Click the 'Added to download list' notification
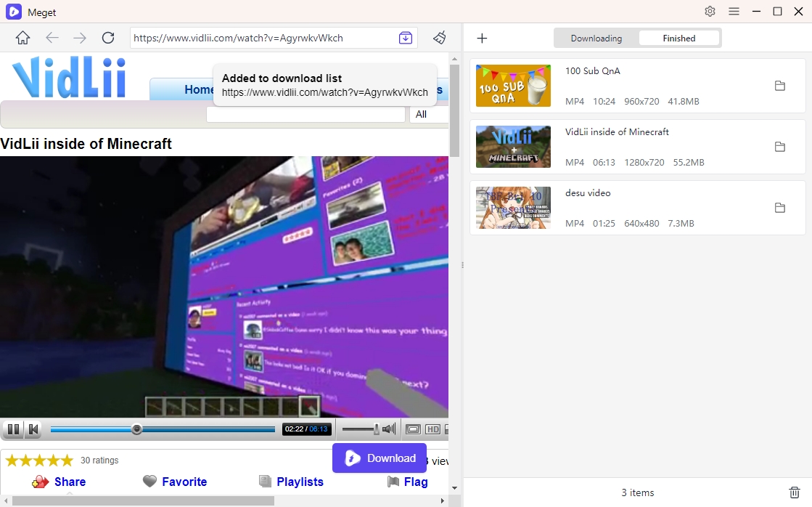Image resolution: width=812 pixels, height=507 pixels. click(x=324, y=85)
